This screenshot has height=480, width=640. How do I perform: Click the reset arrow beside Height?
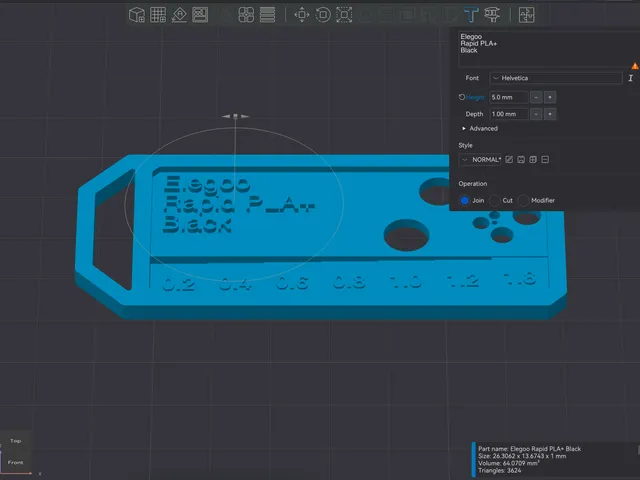point(462,97)
